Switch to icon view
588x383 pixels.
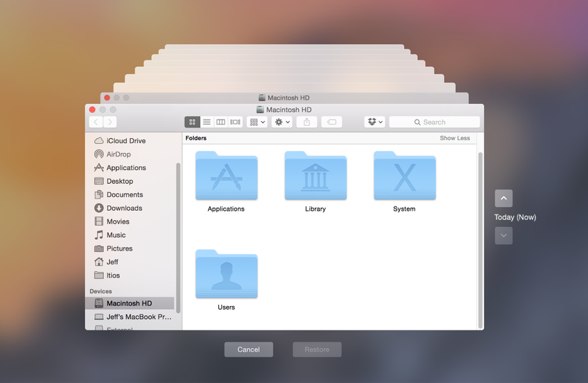192,122
